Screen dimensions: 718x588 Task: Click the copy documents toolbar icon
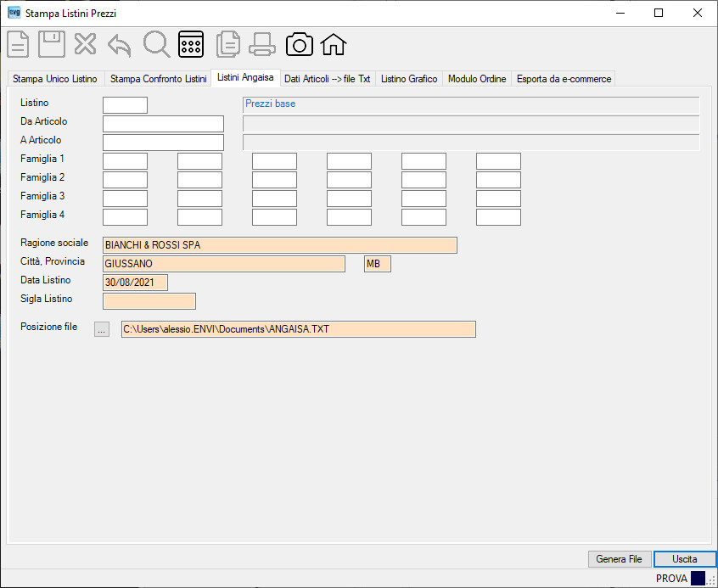click(x=228, y=44)
